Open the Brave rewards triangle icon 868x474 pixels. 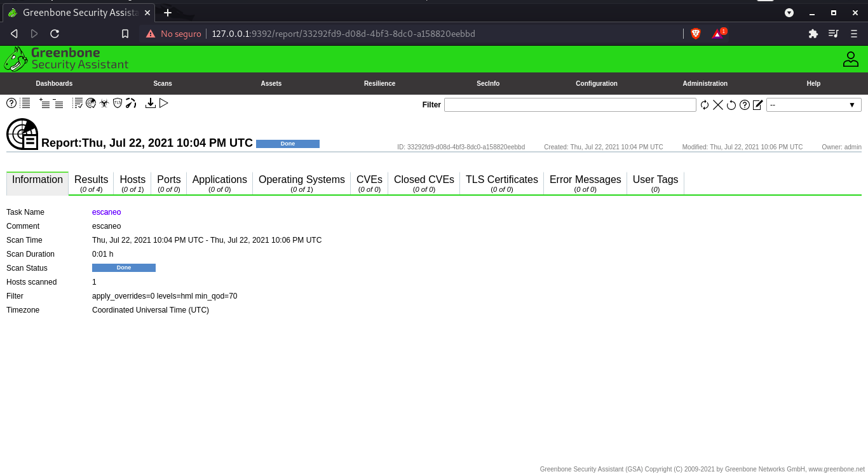click(719, 34)
